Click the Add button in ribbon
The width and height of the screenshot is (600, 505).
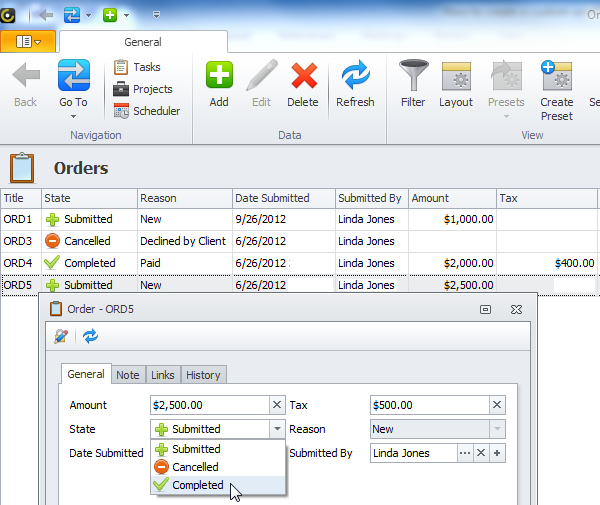219,84
